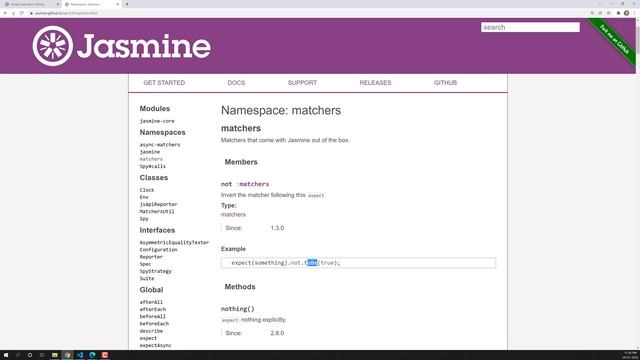Open the SpyStrategy interface link
This screenshot has width=640, height=360.
click(x=156, y=271)
